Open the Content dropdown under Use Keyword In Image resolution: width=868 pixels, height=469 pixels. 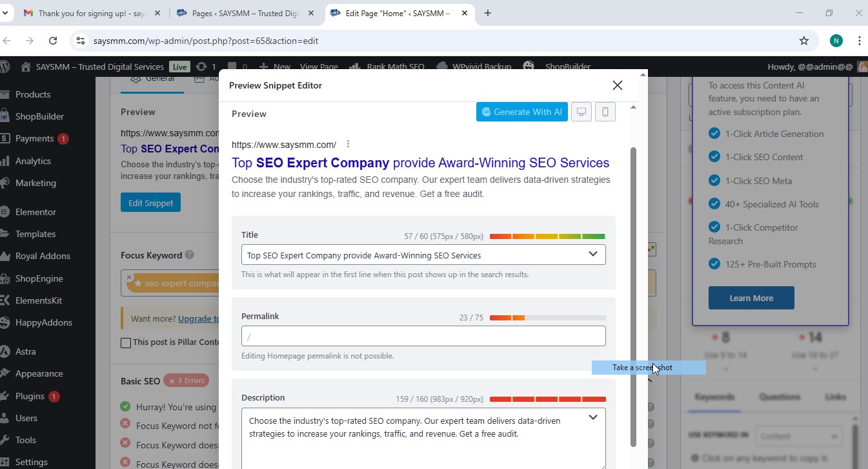798,435
